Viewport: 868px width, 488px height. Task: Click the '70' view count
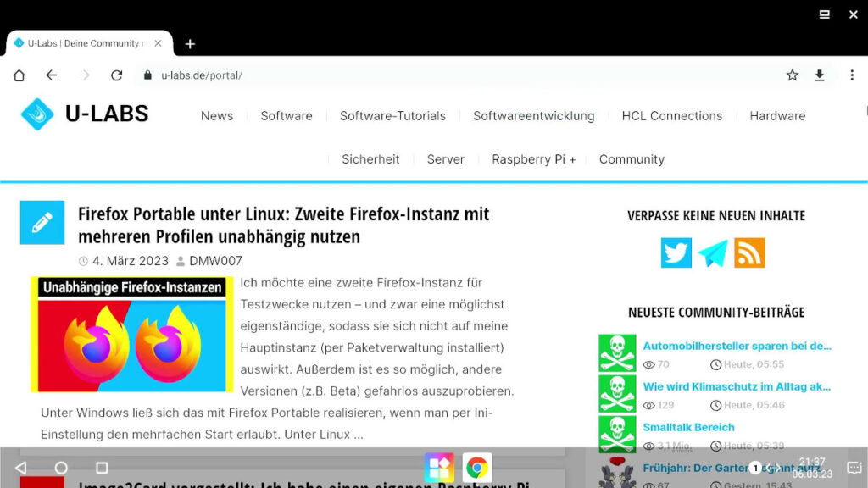(x=663, y=364)
